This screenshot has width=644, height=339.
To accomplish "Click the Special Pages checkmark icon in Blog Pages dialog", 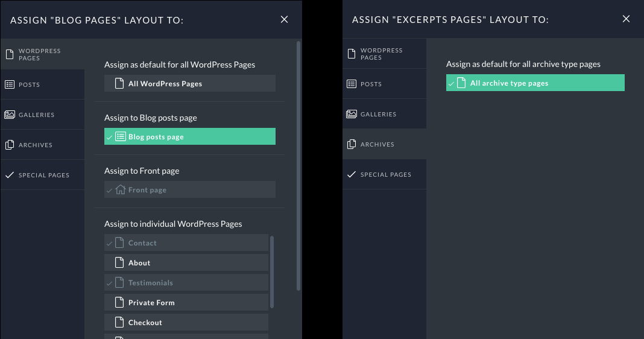I will tap(10, 175).
